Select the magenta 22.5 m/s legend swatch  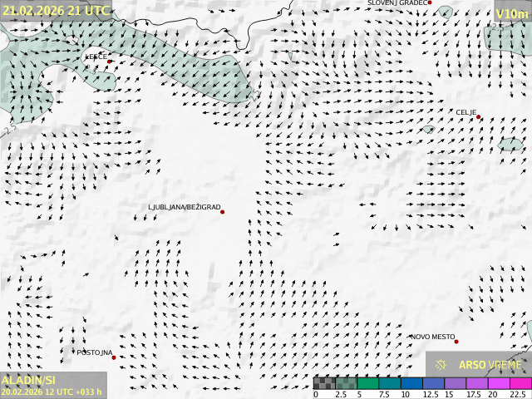click(520, 383)
